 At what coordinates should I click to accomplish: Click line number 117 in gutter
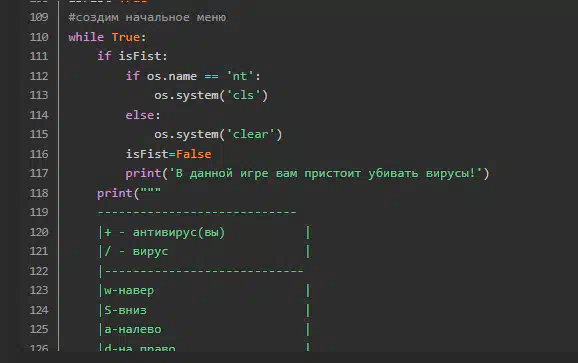point(39,173)
